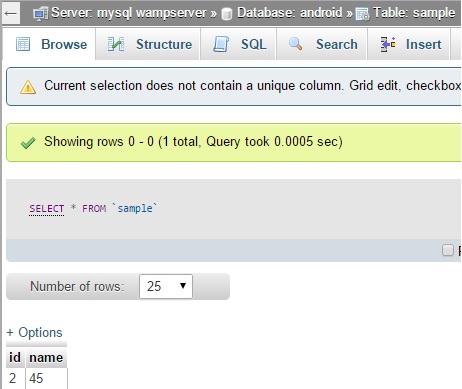Screen dimensions: 462x389
Task: Open the Insert tab
Action: tap(409, 44)
